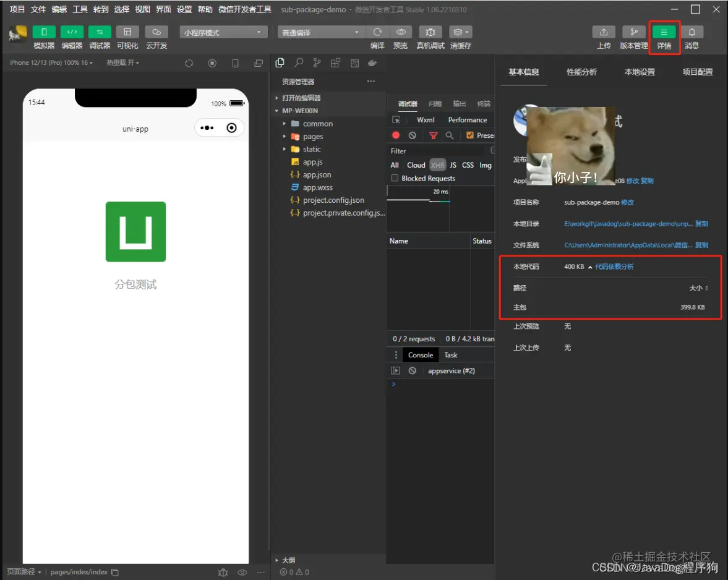This screenshot has height=580, width=728.
Task: Toggle the editor panel button
Action: point(72,32)
